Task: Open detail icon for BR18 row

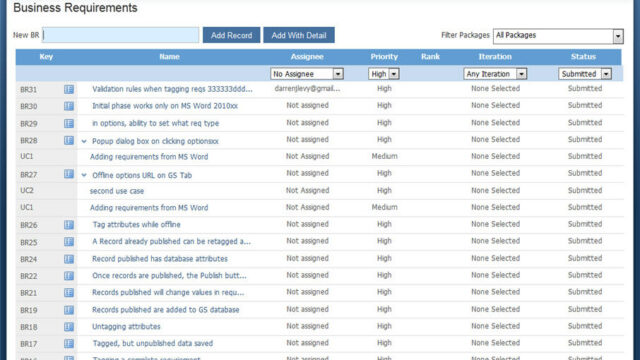Action: [x=69, y=327]
